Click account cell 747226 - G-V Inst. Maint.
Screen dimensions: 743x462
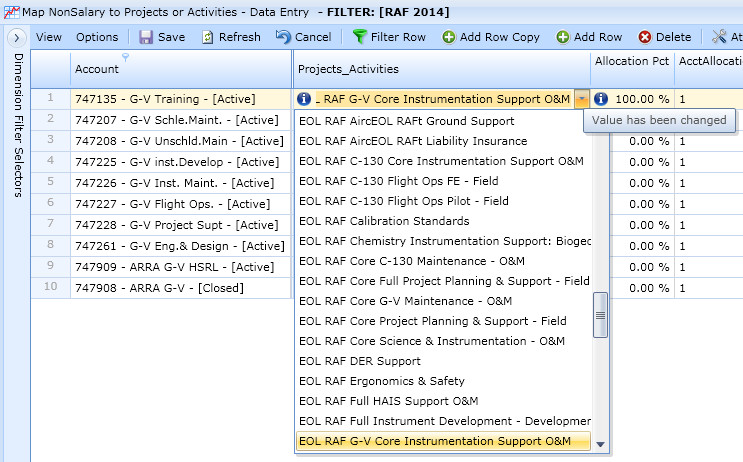181,183
